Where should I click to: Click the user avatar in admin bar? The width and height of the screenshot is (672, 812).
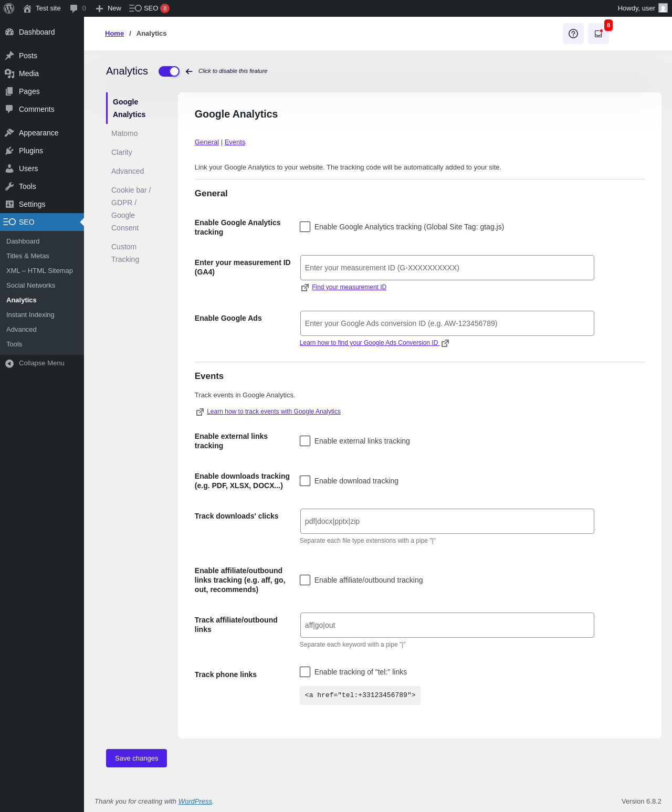click(x=663, y=8)
